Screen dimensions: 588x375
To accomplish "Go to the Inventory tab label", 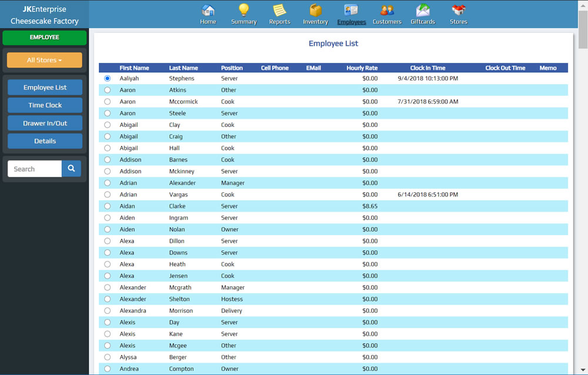I will [315, 22].
